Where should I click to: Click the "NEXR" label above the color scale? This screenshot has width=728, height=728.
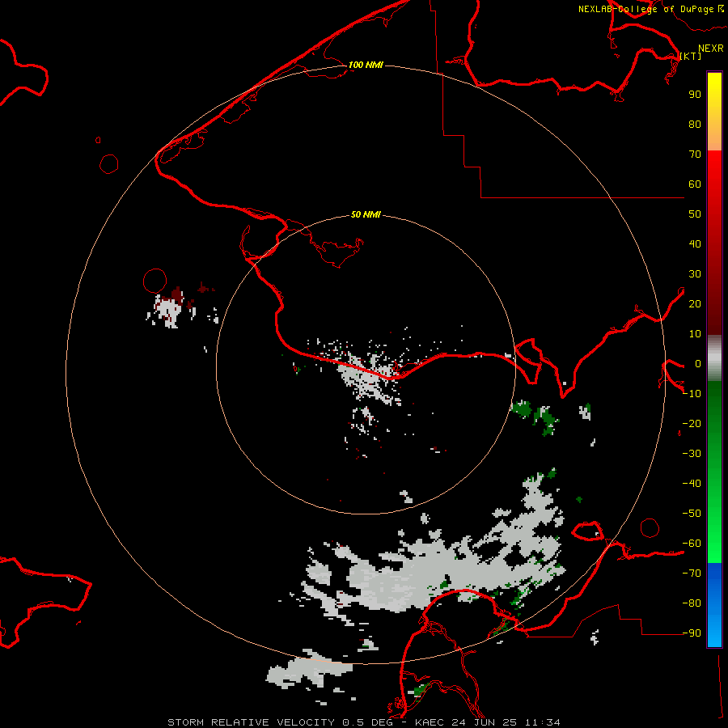point(711,49)
